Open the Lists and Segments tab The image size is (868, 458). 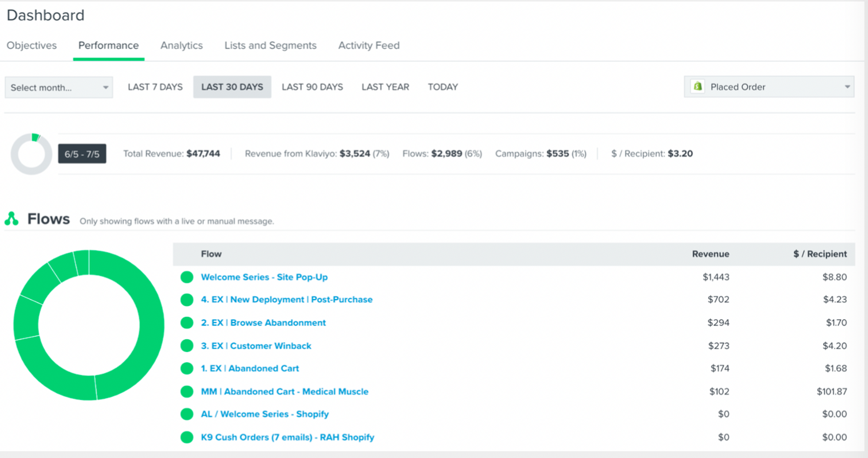pyautogui.click(x=270, y=46)
